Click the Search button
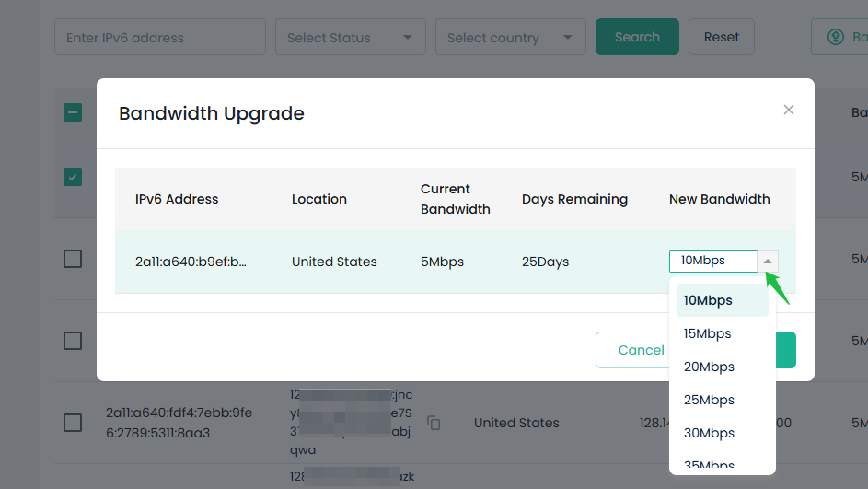This screenshot has width=868, height=489. (x=637, y=37)
